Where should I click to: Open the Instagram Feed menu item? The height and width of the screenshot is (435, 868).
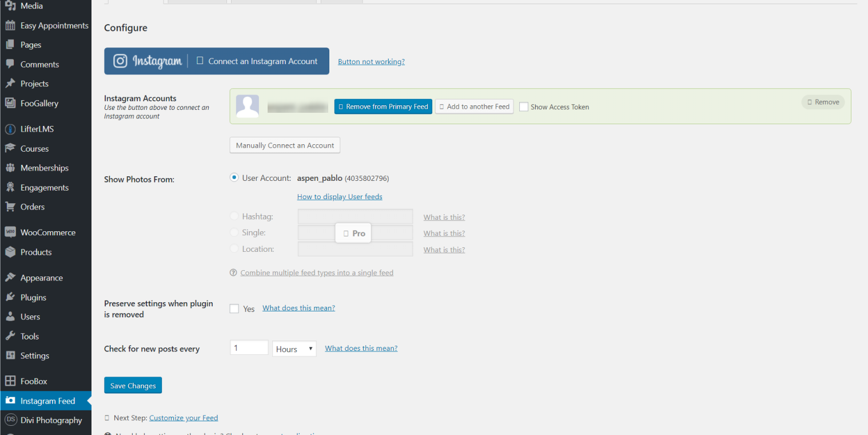(x=46, y=401)
